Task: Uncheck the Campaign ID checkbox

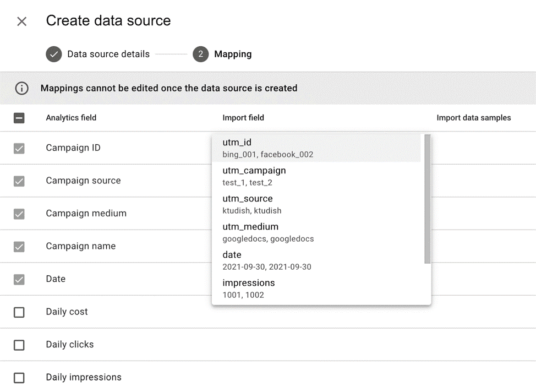Action: (20, 148)
